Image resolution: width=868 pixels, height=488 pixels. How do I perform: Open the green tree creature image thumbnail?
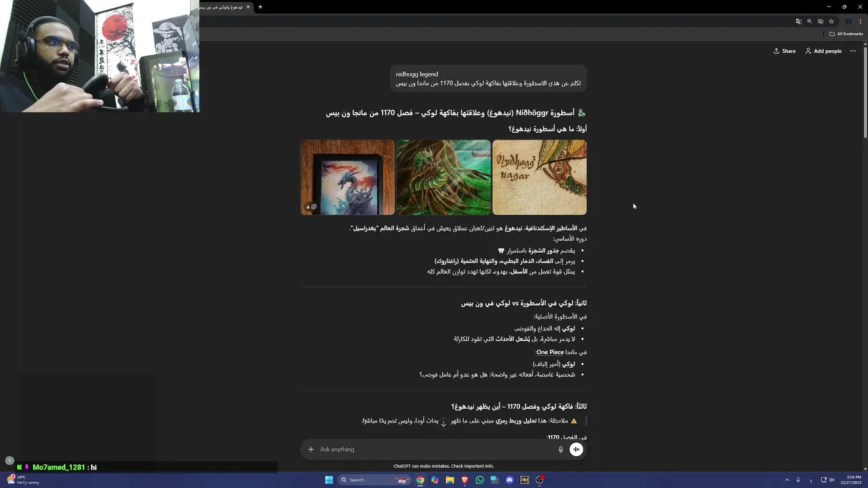443,178
